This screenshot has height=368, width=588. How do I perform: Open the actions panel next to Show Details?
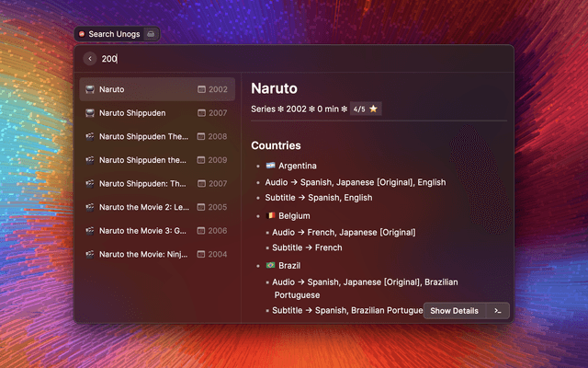497,311
